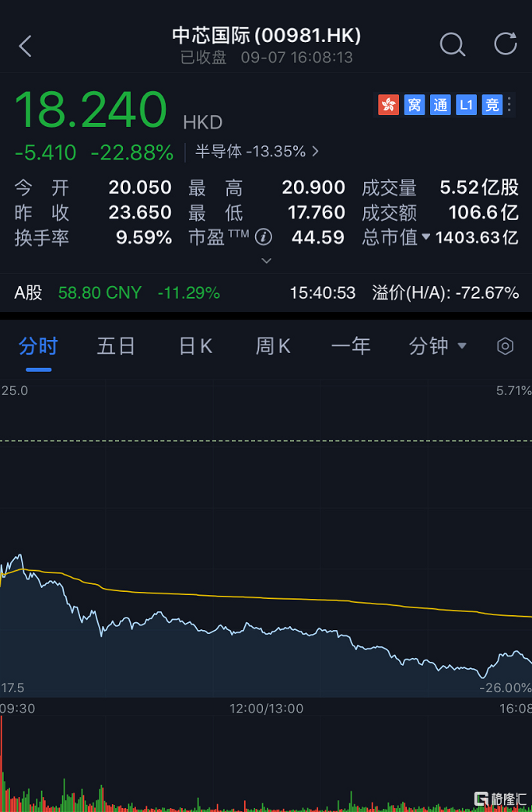Tap the blue 通 badge
The height and width of the screenshot is (812, 532).
(440, 105)
